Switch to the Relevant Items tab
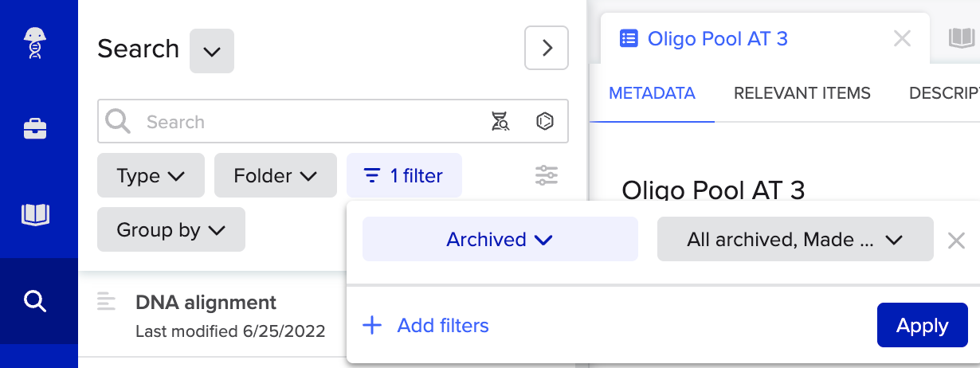Screen dimensions: 980x368 802,93
